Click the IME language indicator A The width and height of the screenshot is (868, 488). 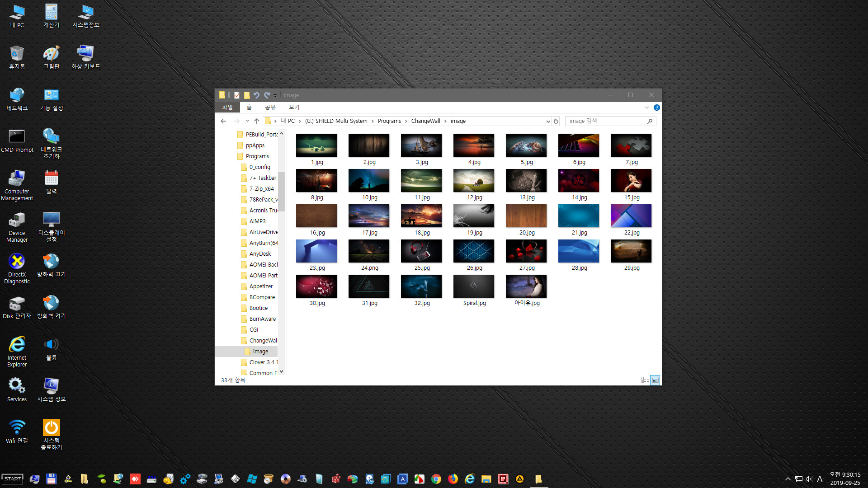tap(820, 479)
